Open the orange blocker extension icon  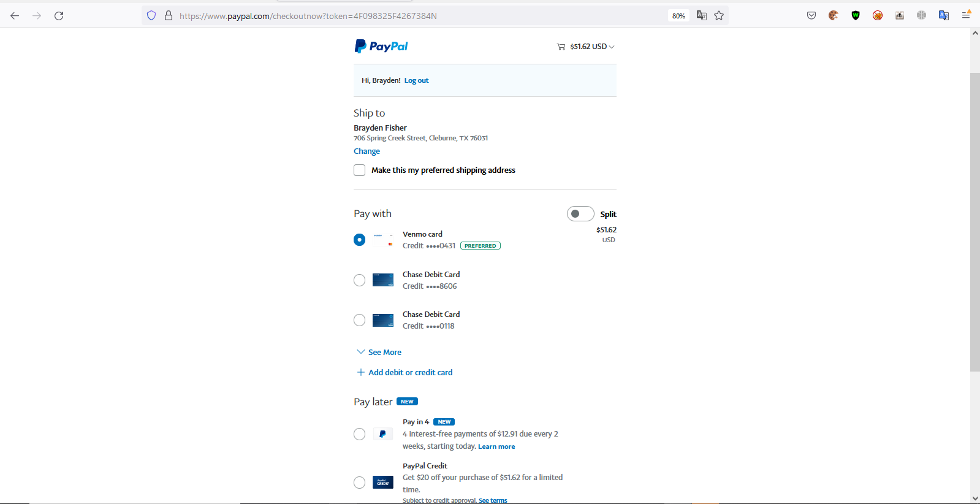pyautogui.click(x=878, y=16)
